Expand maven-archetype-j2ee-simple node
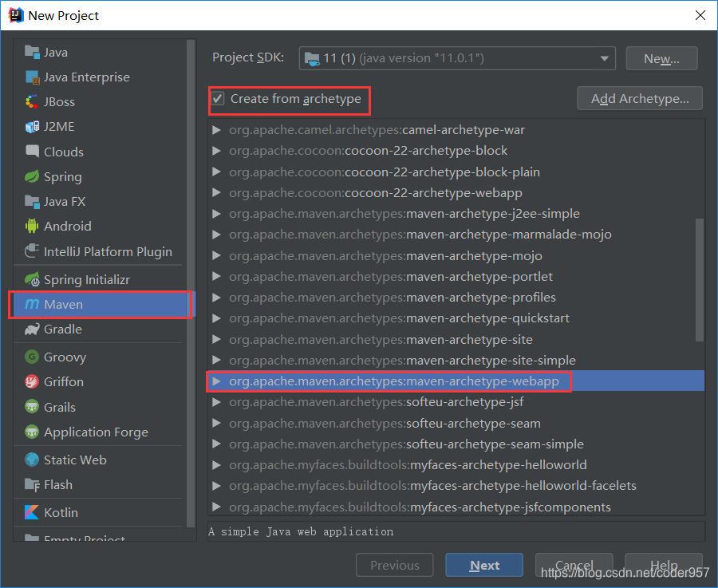 pyautogui.click(x=216, y=213)
